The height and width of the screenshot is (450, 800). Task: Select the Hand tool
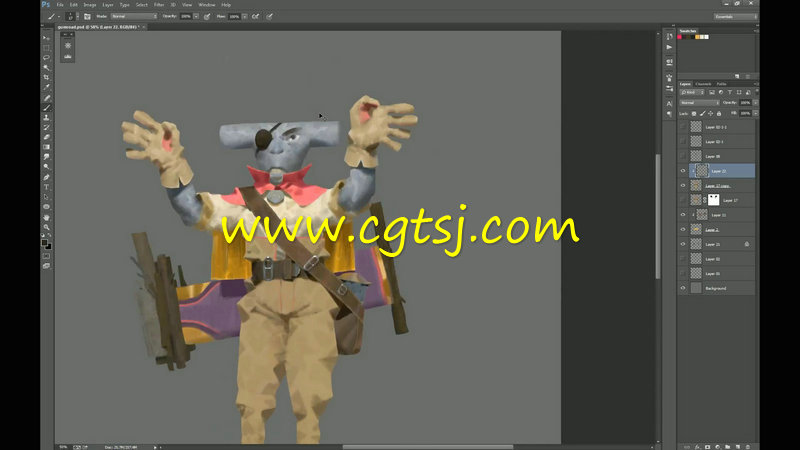(x=46, y=217)
